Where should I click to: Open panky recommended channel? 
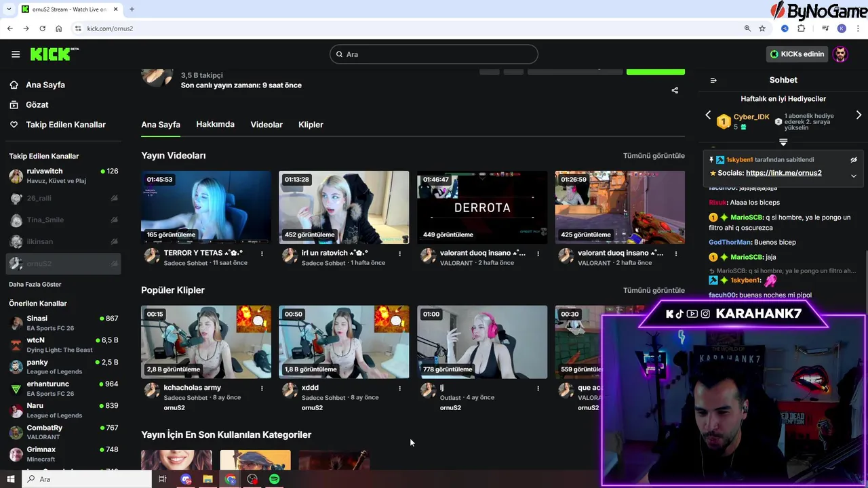[64, 367]
